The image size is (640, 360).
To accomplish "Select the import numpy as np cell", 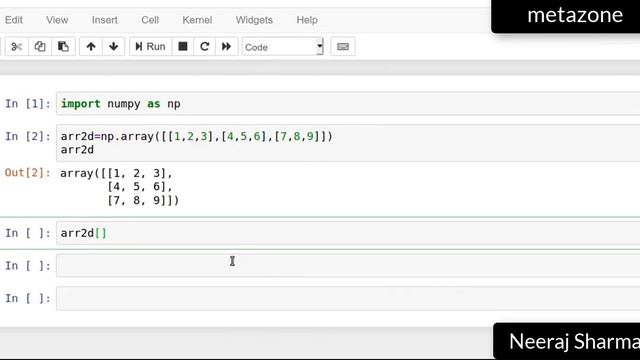I will (348, 104).
